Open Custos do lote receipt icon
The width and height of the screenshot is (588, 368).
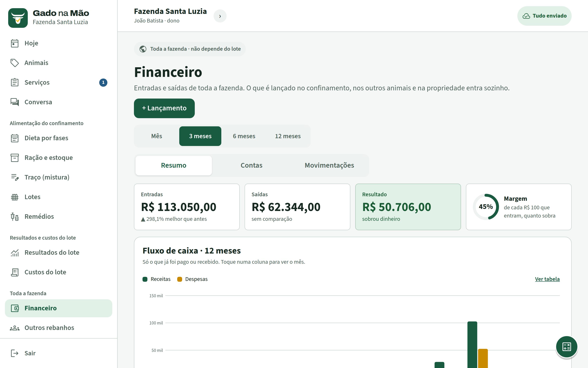[14, 272]
